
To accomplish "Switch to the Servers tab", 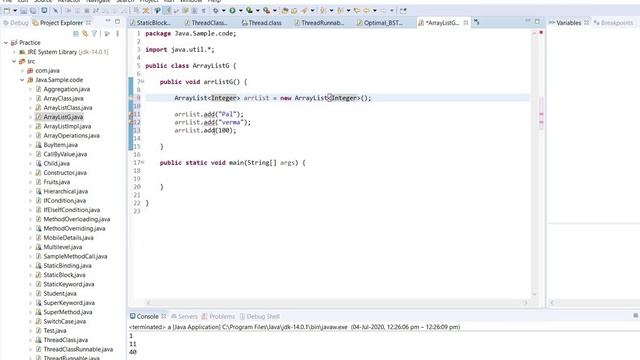I will click(184, 316).
